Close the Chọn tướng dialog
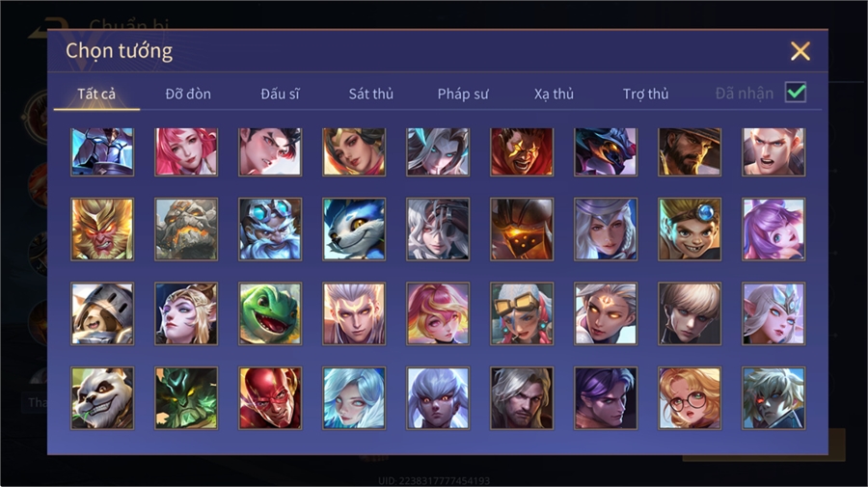Image resolution: width=868 pixels, height=487 pixels. click(800, 51)
